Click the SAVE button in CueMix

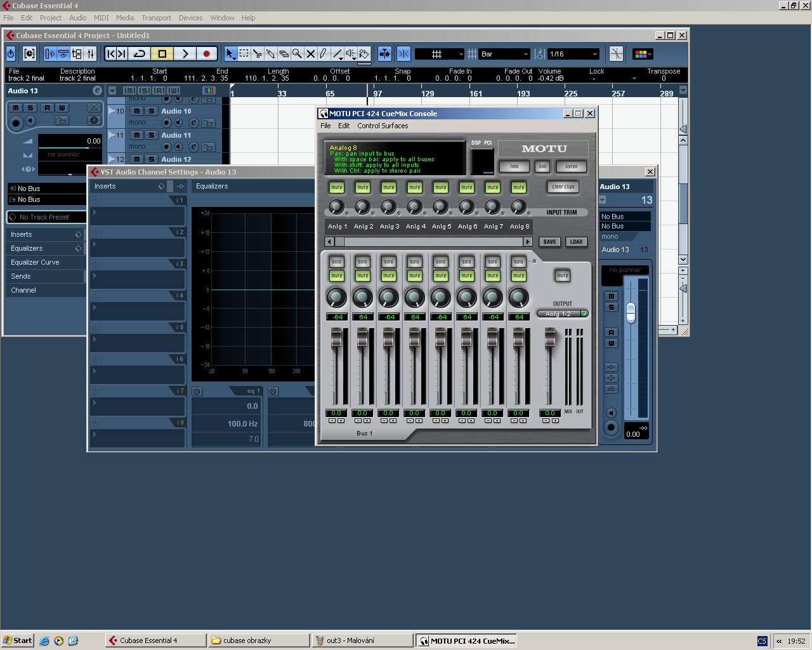click(549, 242)
